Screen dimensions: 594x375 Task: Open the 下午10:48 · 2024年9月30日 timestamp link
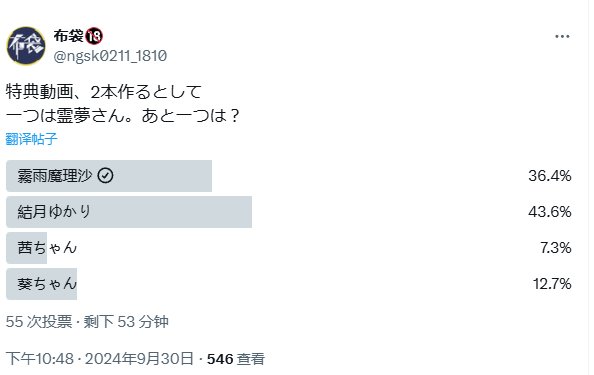[100, 359]
